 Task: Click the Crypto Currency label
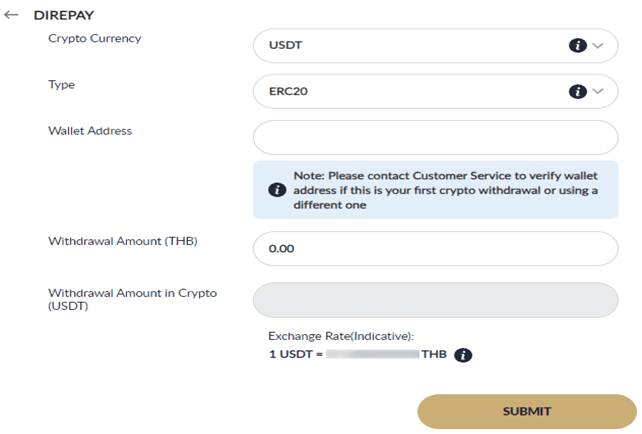coord(94,39)
